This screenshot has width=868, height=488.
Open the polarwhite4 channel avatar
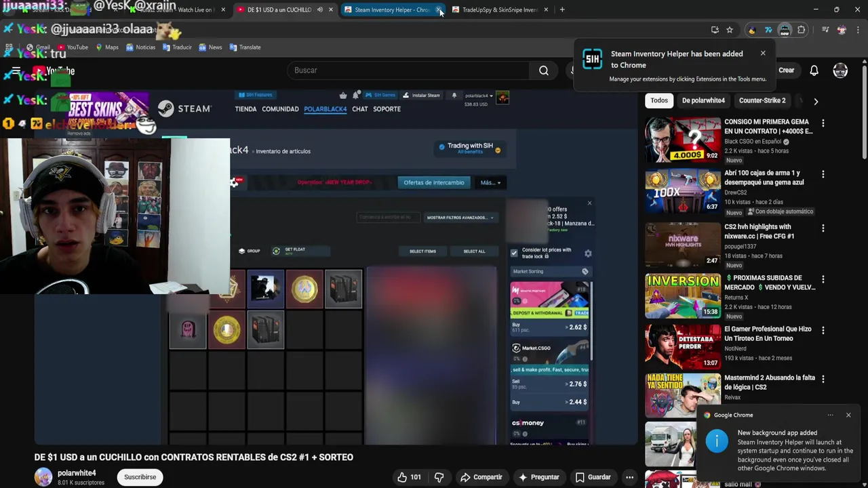pyautogui.click(x=43, y=477)
